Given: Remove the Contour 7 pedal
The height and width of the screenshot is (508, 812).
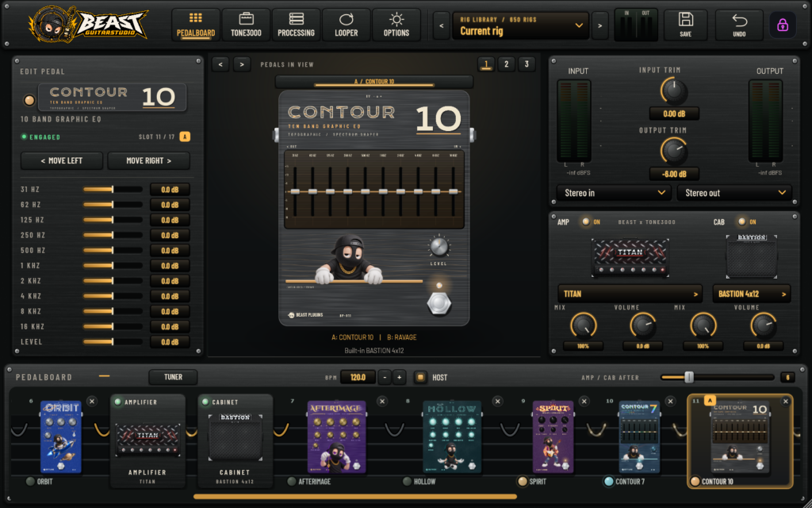Looking at the screenshot, I should [x=670, y=401].
